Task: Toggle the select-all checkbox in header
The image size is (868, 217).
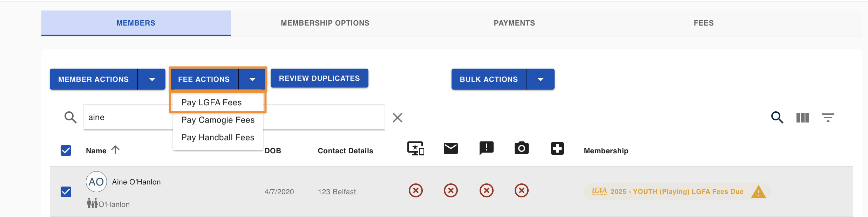Action: 66,150
